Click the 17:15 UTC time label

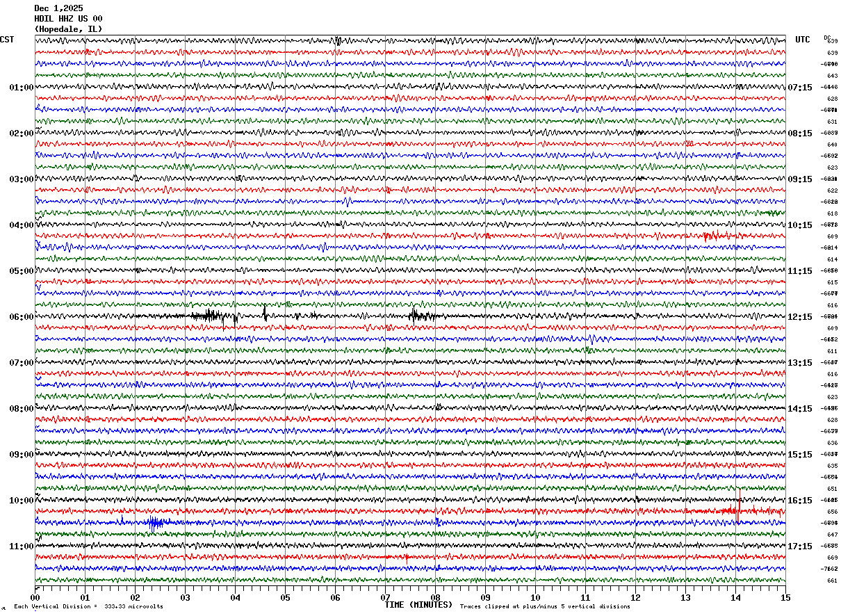click(800, 546)
